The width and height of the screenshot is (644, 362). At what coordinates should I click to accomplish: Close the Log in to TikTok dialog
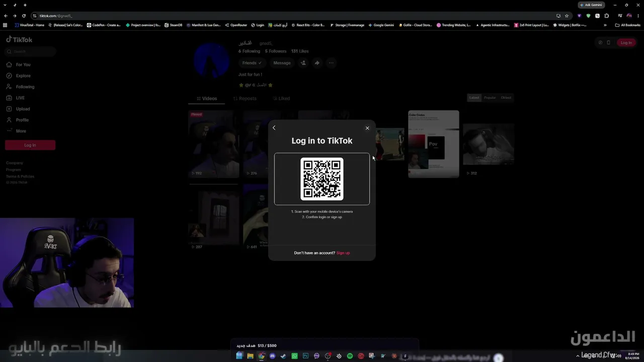[x=367, y=128]
